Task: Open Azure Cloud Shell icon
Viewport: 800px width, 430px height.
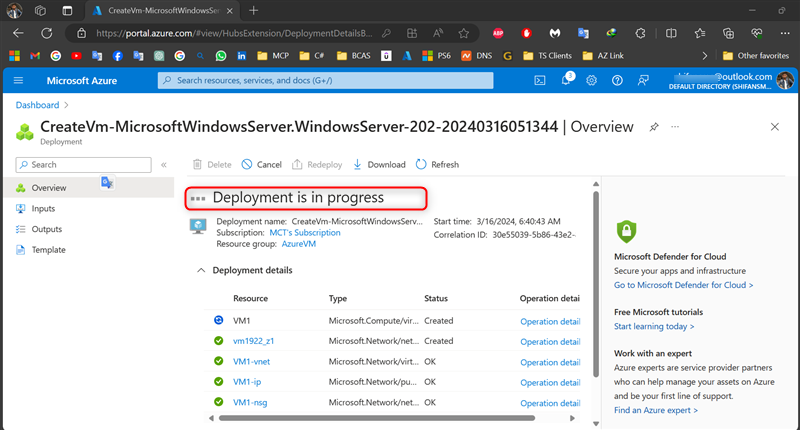Action: [x=540, y=80]
